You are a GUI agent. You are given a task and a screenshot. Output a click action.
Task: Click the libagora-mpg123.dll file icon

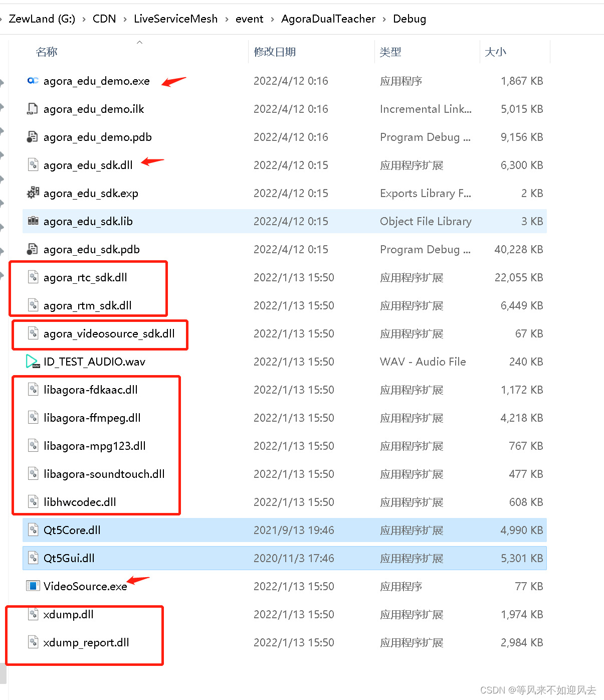33,446
